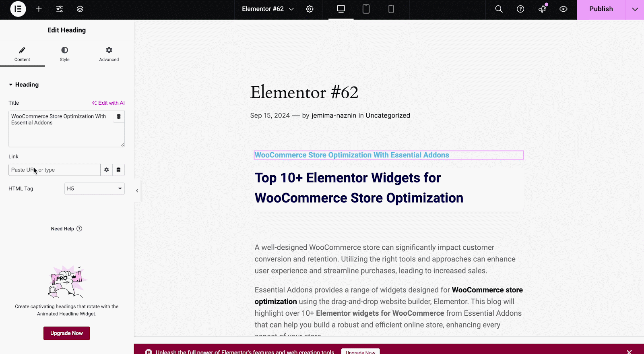Image resolution: width=644 pixels, height=354 pixels.
Task: Click the Publish button
Action: [601, 9]
